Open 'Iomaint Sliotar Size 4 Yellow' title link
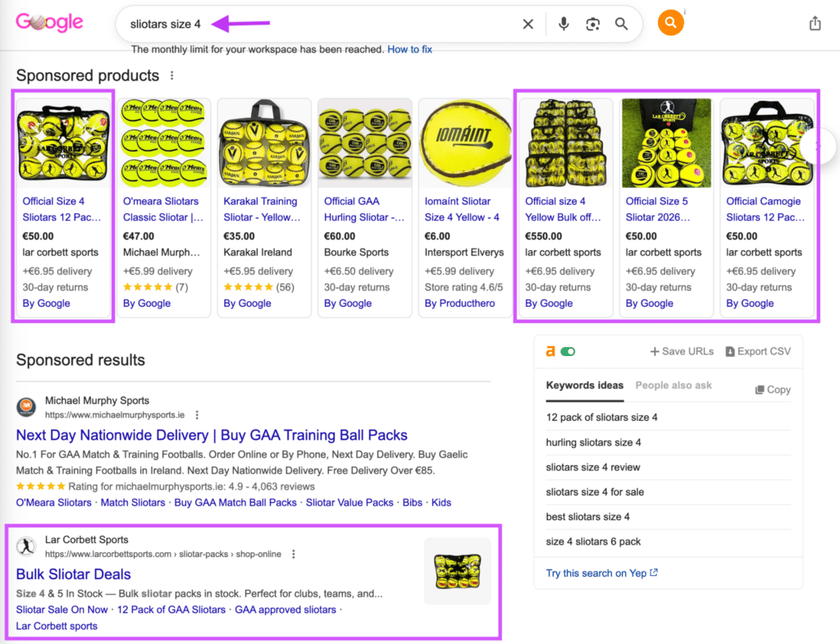Viewport: 840px width, 644px height. click(x=462, y=209)
